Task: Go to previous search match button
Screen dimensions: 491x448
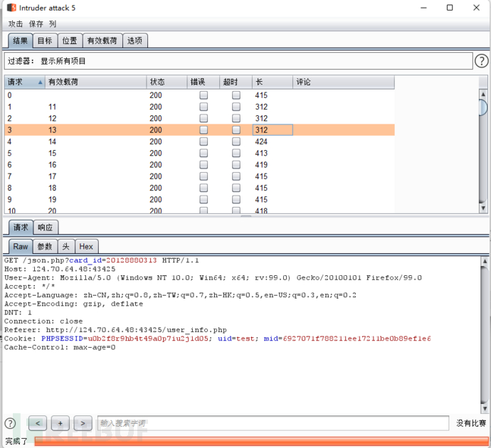Action: tap(38, 423)
